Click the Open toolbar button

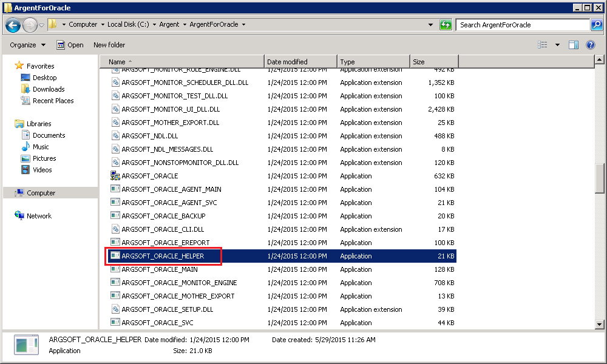tap(70, 45)
